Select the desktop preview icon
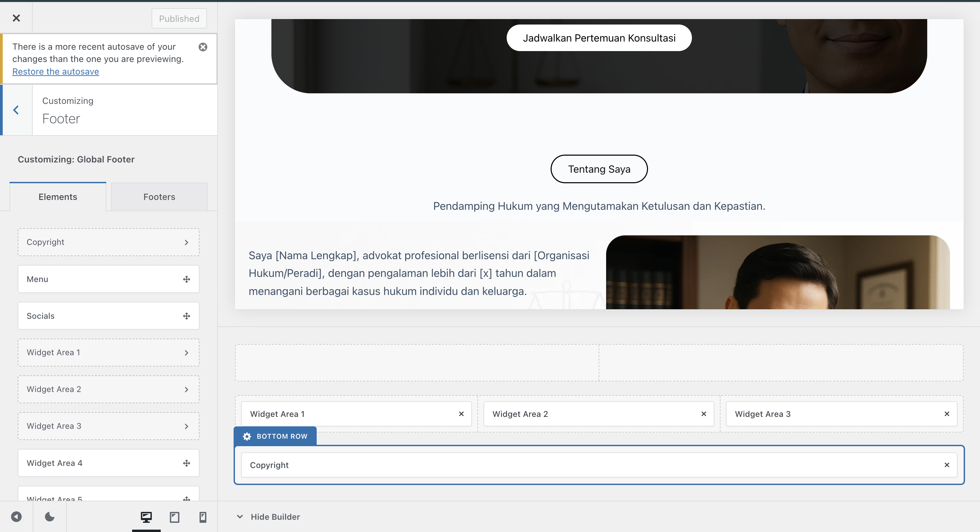 coord(147,517)
